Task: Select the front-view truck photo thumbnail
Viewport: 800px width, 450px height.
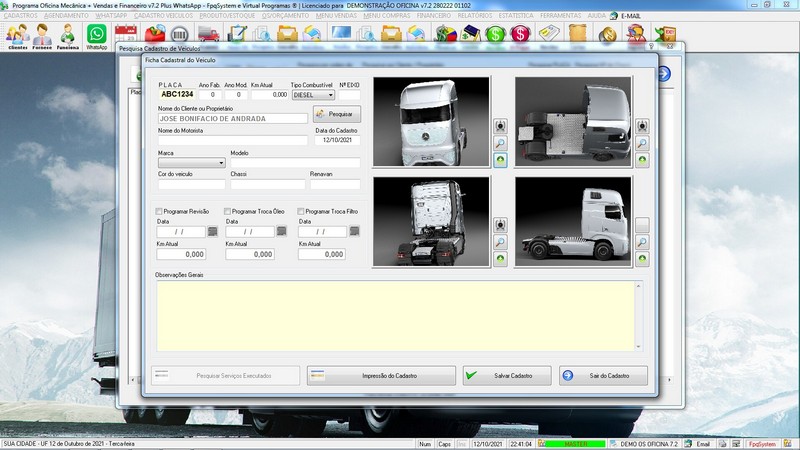Action: tap(431, 122)
